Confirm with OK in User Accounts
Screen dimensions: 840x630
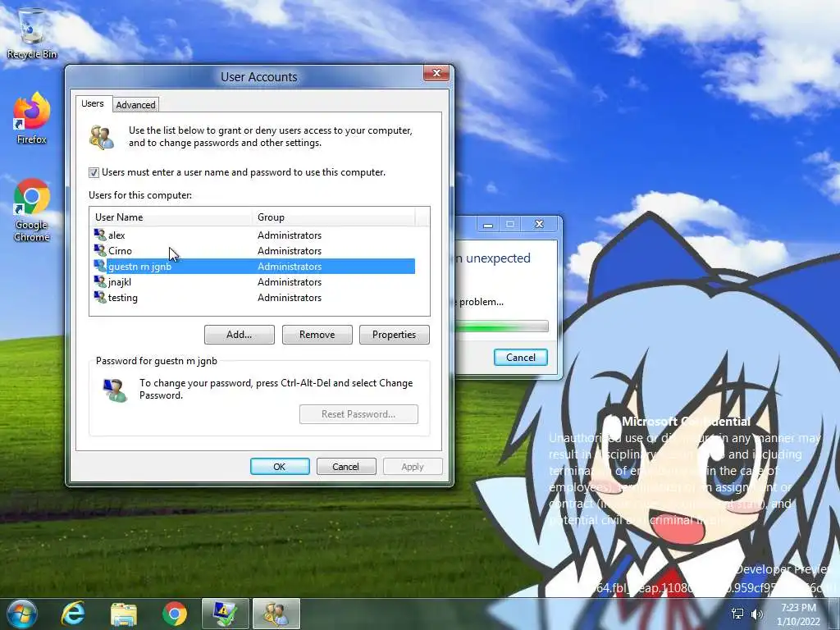[x=280, y=467]
